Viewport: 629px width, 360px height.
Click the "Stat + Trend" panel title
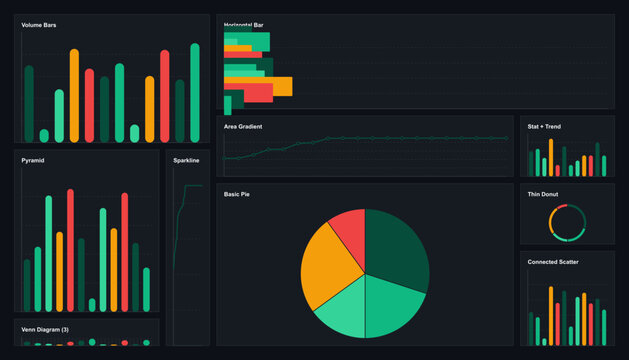pos(544,126)
